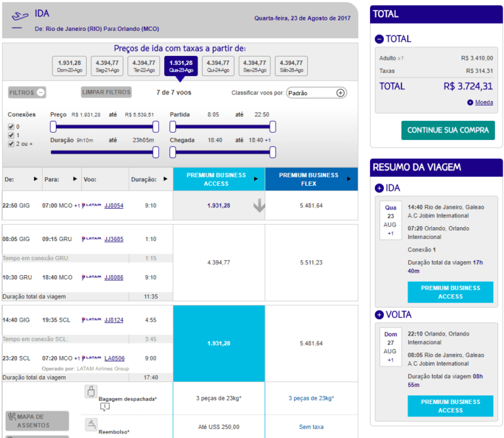Viewport: 504px width, 438px height.
Task: Click the minus icon on the FILTROS button
Action: click(41, 93)
